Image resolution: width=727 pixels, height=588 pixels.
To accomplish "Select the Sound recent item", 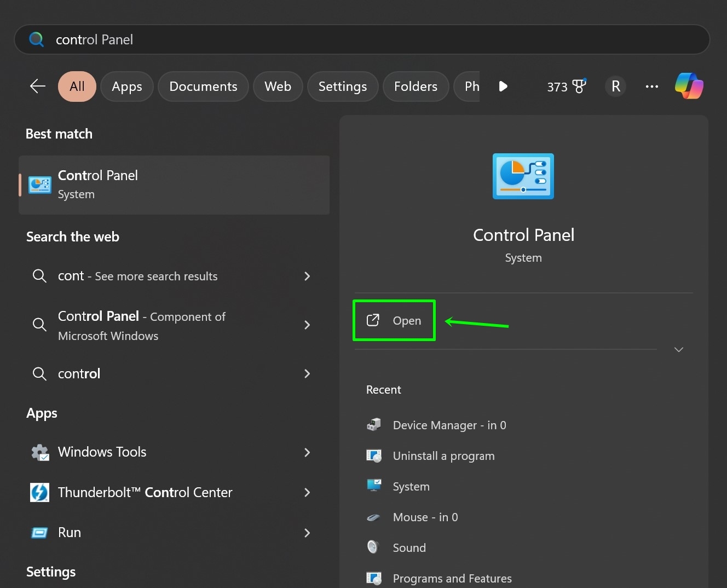I will tap(408, 547).
